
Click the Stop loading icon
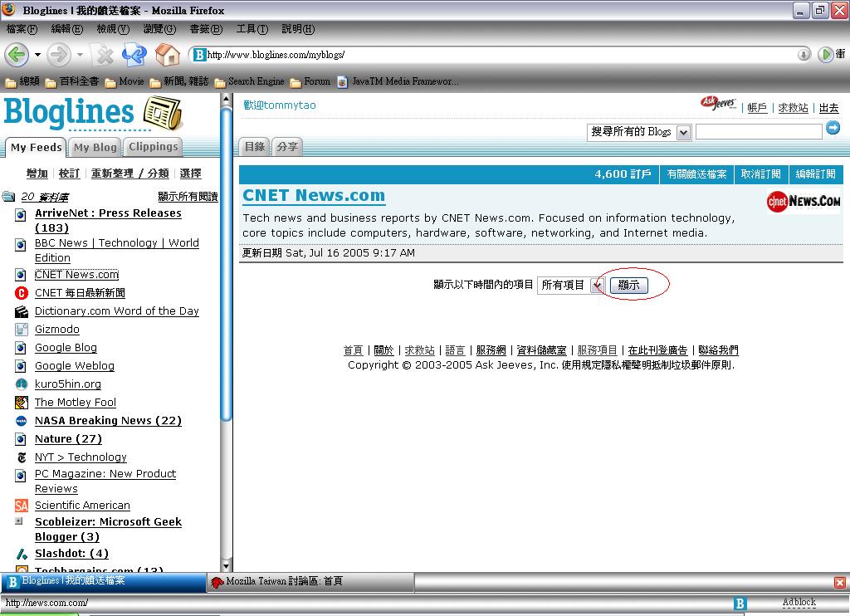(x=103, y=55)
